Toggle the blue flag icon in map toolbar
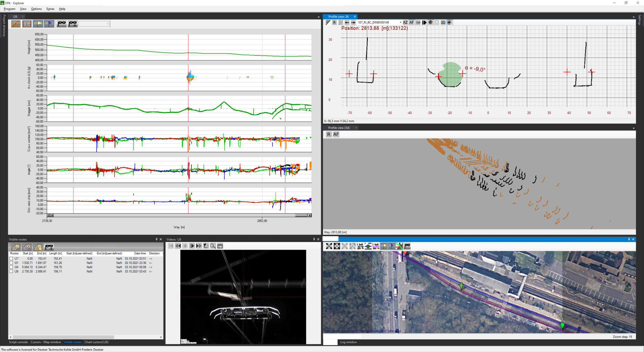 pyautogui.click(x=391, y=246)
